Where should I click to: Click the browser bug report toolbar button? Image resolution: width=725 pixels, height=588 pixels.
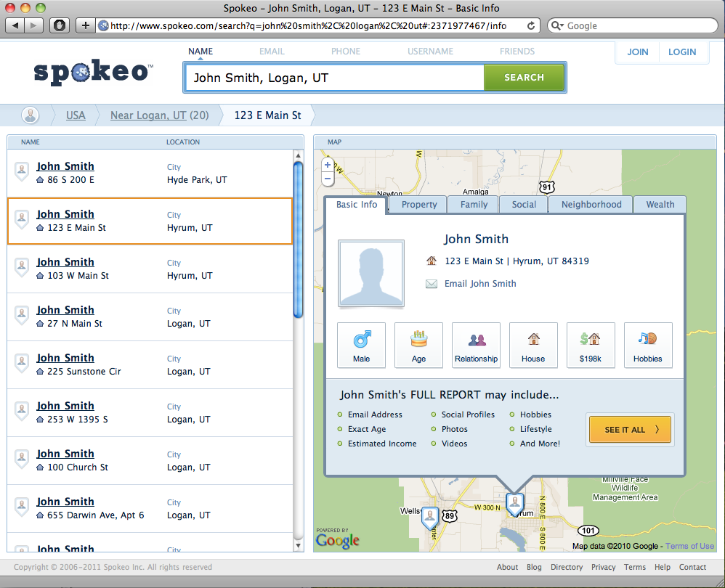60,25
